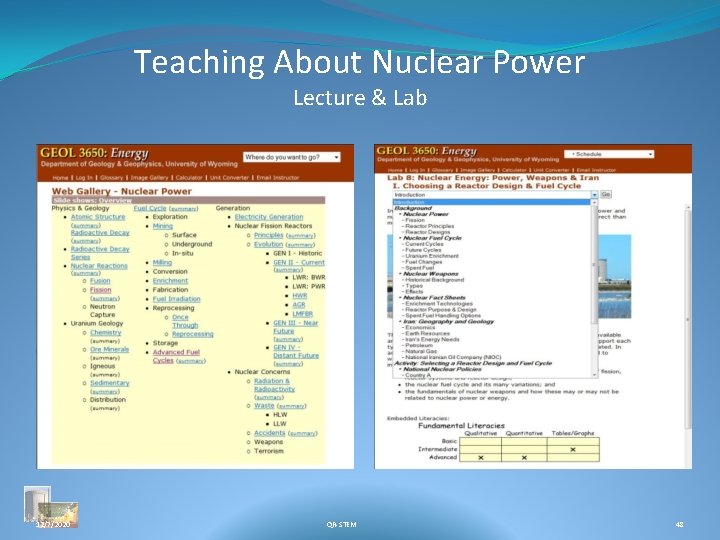This screenshot has width=720, height=540.
Task: Open the GEN II - Current link
Action: pyautogui.click(x=299, y=262)
